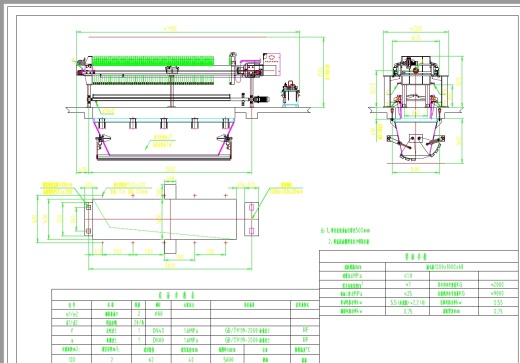The height and width of the screenshot is (363, 520).
Task: Select the DN80 cell in the nozzle table
Action: (158, 340)
